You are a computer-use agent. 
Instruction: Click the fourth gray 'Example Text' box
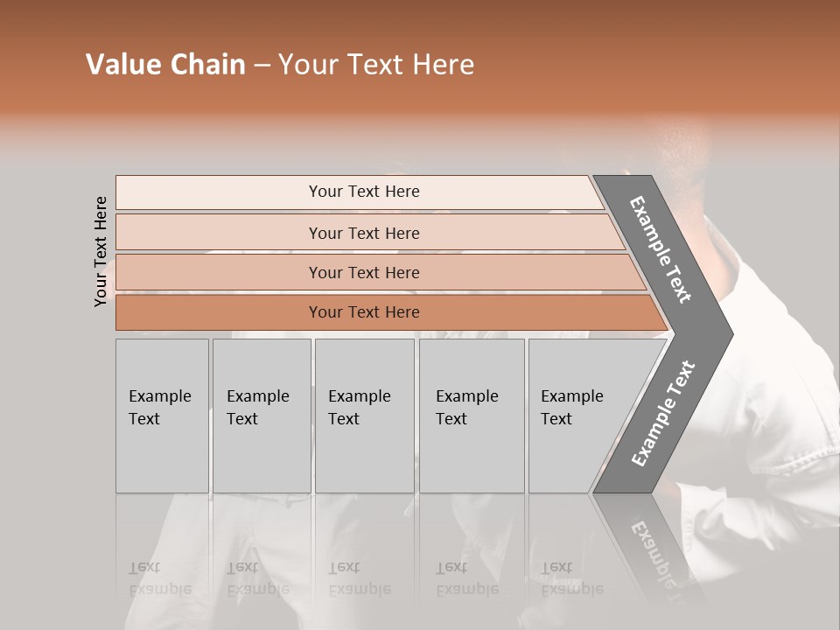(x=472, y=416)
